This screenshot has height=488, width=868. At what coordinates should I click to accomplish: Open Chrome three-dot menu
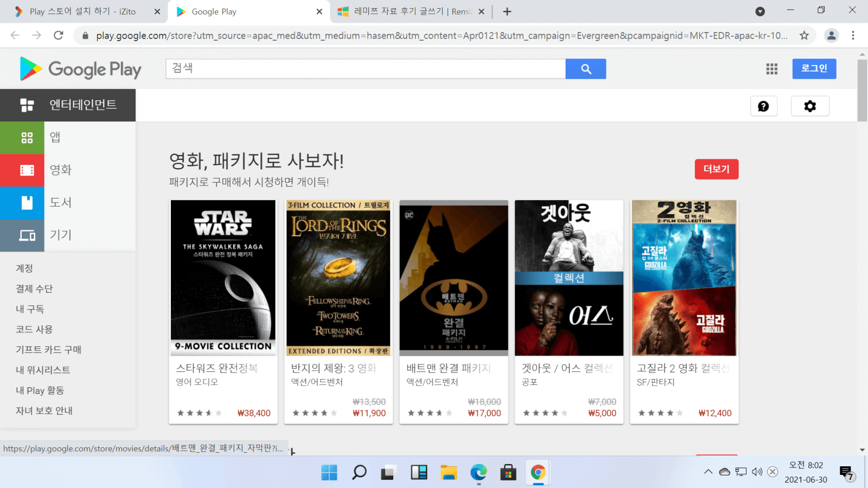click(853, 35)
